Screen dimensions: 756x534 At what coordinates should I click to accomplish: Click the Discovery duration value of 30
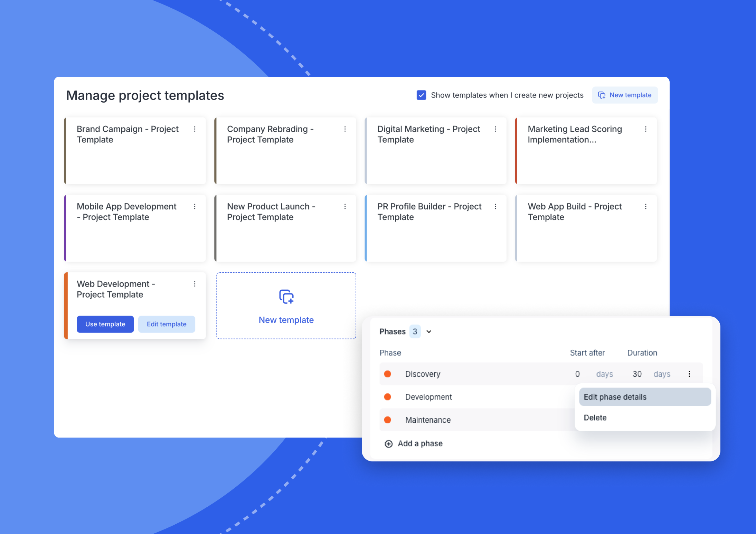pyautogui.click(x=637, y=374)
